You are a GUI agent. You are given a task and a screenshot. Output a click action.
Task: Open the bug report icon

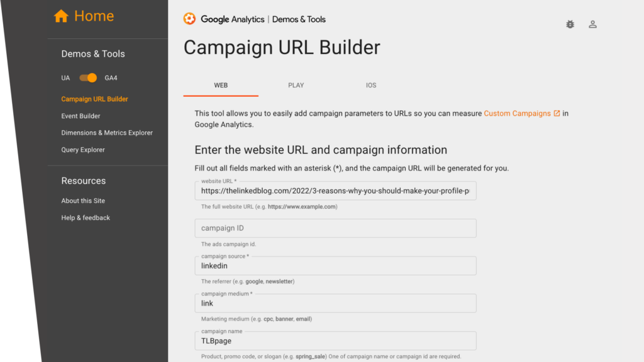(570, 25)
